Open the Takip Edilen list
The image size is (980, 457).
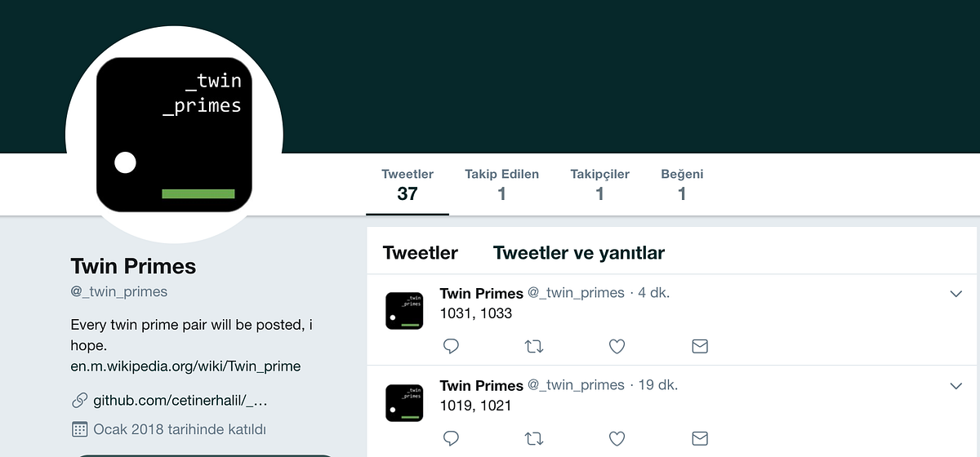[501, 184]
